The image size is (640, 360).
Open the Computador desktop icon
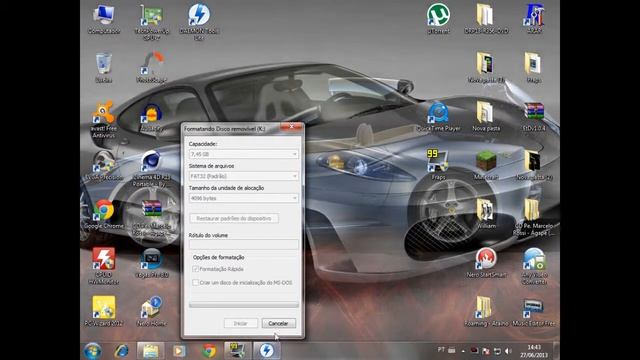[x=104, y=18]
